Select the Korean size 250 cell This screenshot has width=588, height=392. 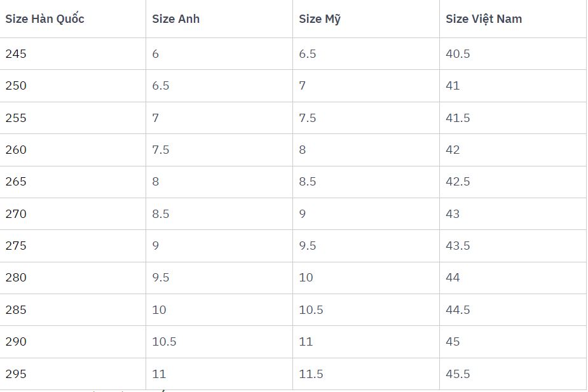pyautogui.click(x=16, y=86)
